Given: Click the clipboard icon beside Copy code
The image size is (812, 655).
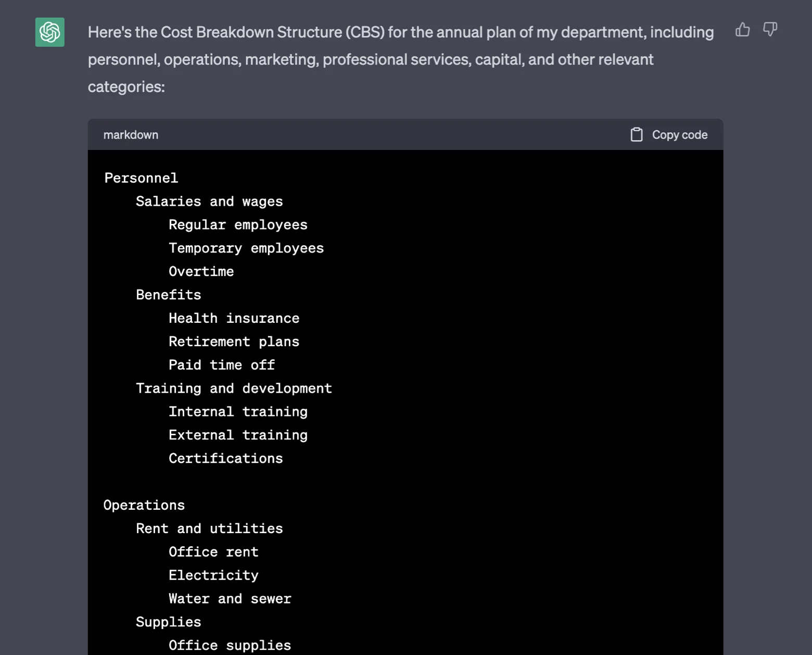Looking at the screenshot, I should (x=636, y=134).
